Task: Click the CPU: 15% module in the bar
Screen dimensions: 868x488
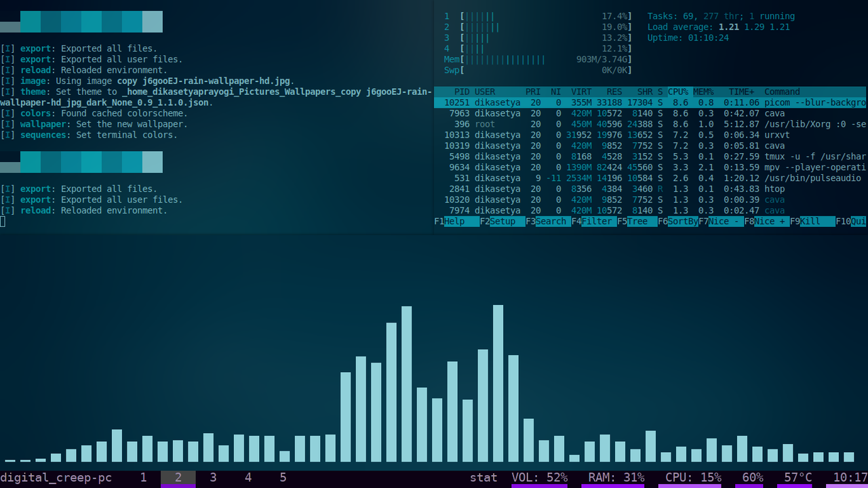Action: (693, 478)
